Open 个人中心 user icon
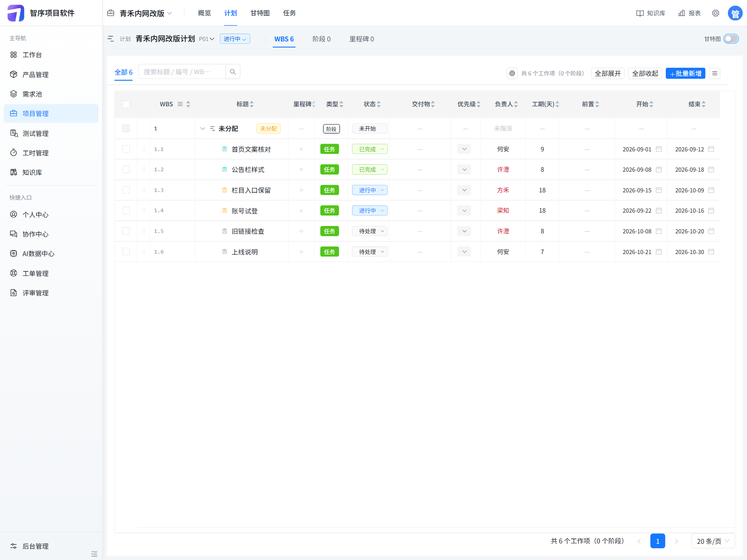Screen dimensions: 747x560 [13, 214]
